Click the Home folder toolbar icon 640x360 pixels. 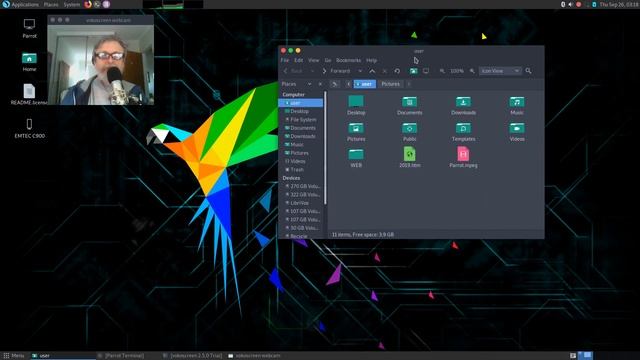tap(413, 71)
